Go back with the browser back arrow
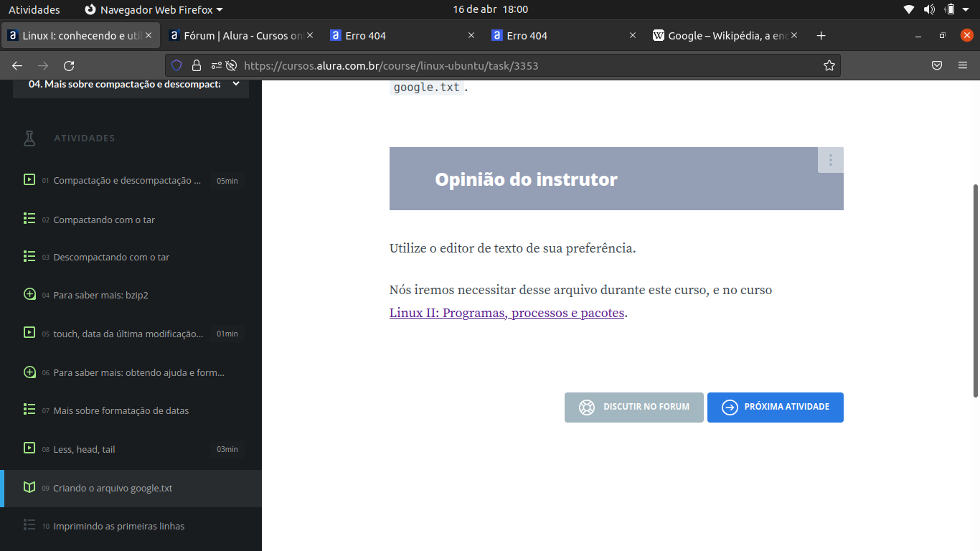The image size is (980, 551). [17, 65]
